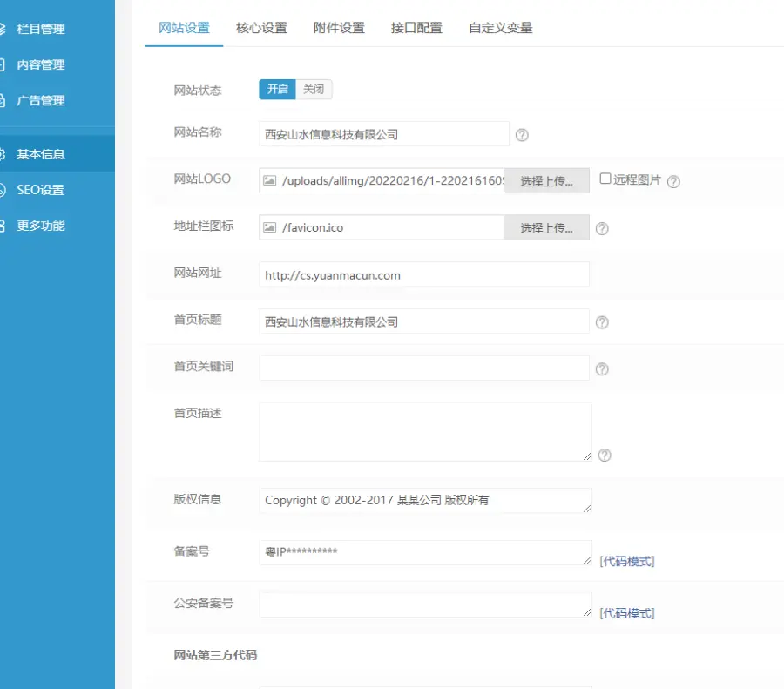The height and width of the screenshot is (689, 784).
Task: Click help icon beside 首页标题 field
Action: point(602,323)
